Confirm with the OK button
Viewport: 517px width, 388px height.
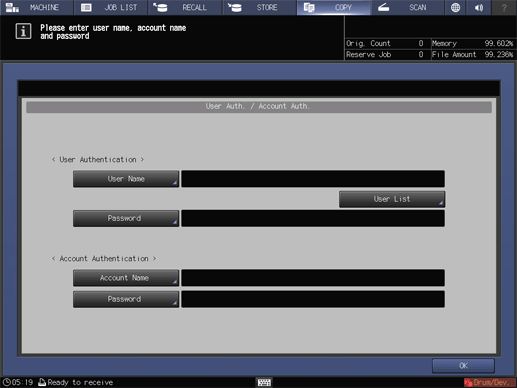click(463, 366)
